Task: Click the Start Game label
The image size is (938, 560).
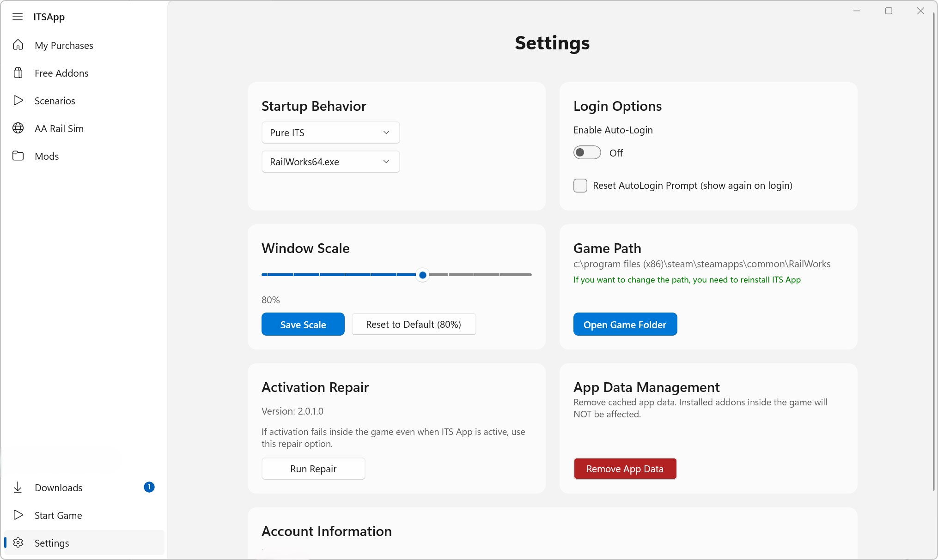Action: [x=58, y=515]
